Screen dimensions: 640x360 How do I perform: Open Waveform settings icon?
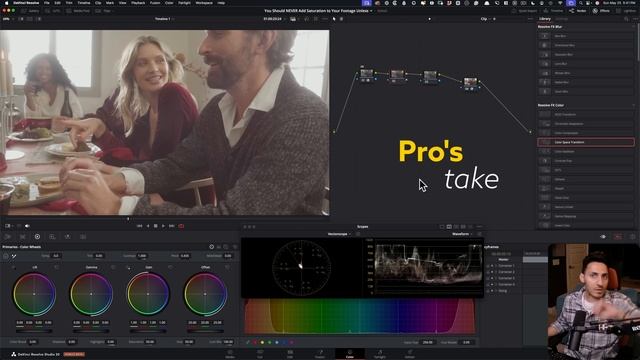479,234
